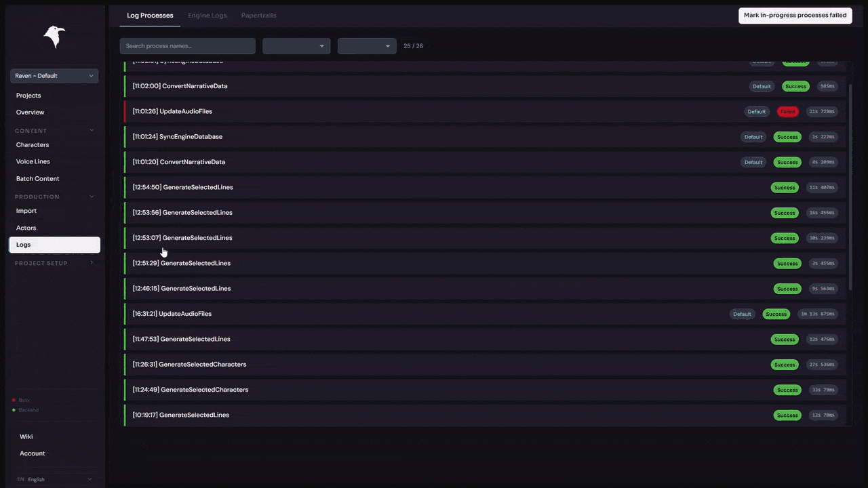Click the 21s 728ms duration chip
The width and height of the screenshot is (868, 488).
[823, 112]
